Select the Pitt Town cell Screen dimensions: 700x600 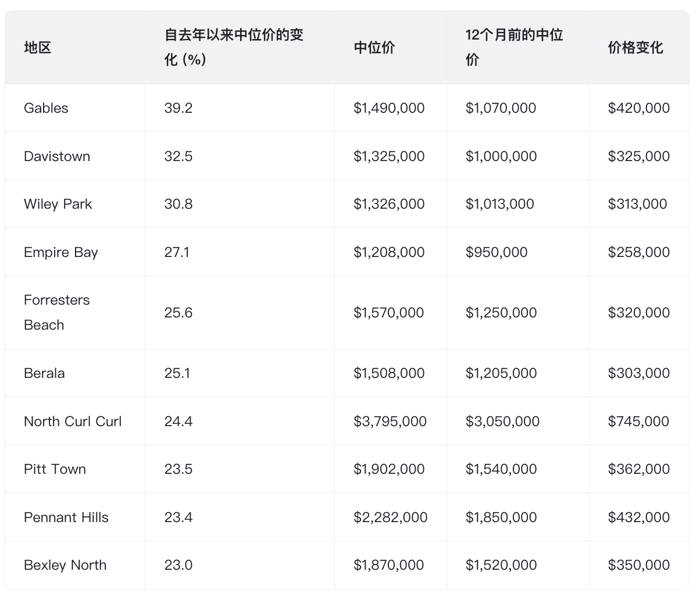point(55,469)
